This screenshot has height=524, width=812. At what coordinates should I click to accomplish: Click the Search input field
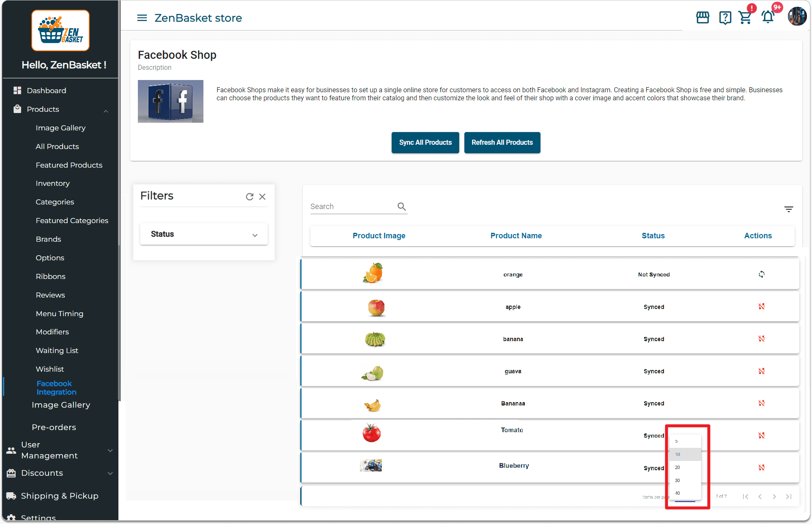tap(351, 207)
